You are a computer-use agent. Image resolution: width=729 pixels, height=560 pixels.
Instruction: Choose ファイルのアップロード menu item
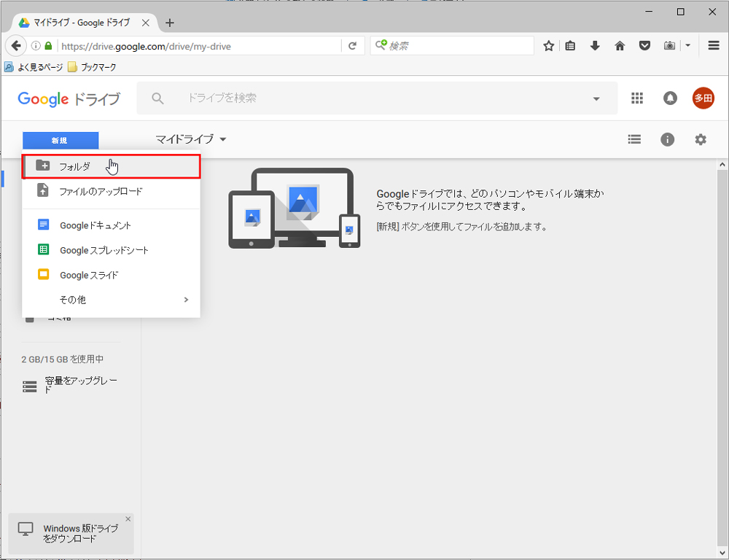click(112, 191)
